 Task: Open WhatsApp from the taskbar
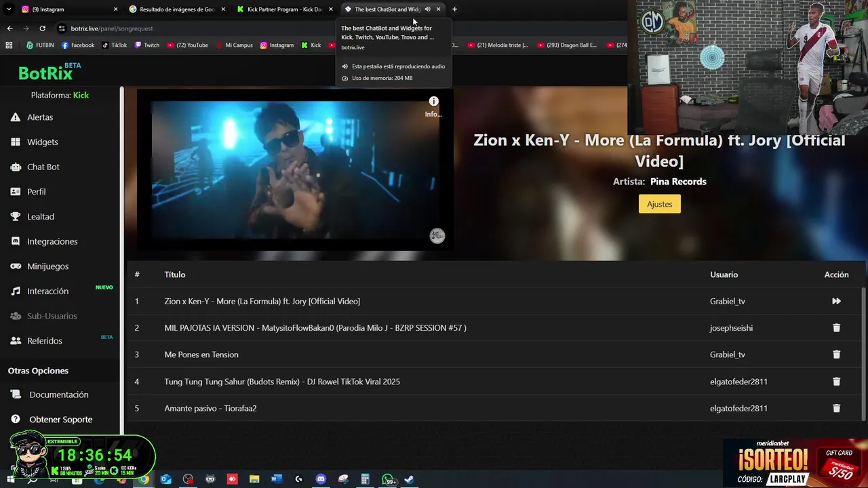point(389,479)
